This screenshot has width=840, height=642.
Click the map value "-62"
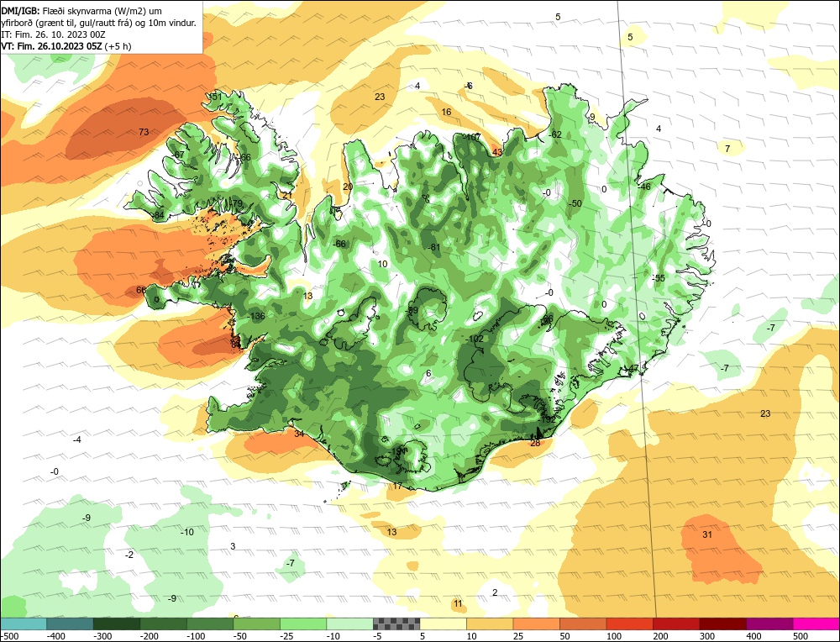[x=555, y=134]
